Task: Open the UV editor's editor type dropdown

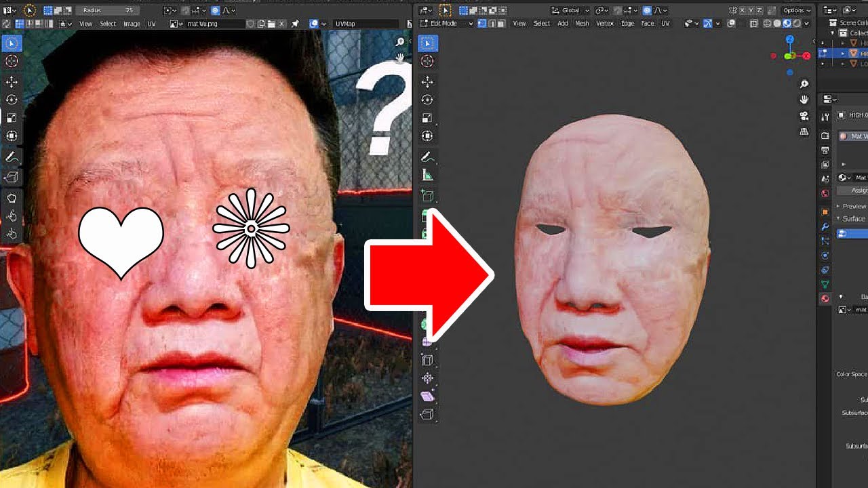Action: click(x=10, y=11)
